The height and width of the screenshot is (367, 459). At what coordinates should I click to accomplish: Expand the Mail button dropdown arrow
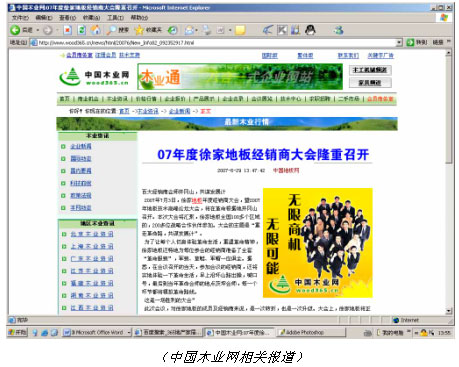197,30
